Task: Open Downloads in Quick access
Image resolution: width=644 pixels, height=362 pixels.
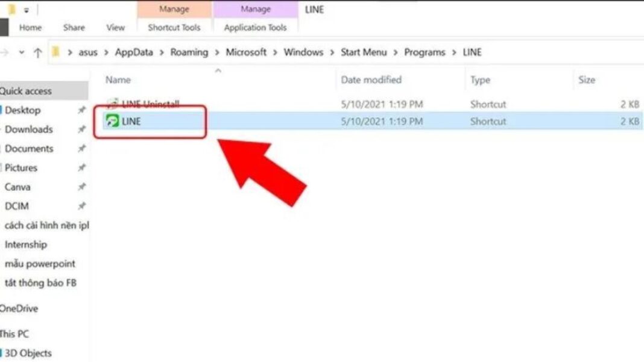Action: point(29,130)
